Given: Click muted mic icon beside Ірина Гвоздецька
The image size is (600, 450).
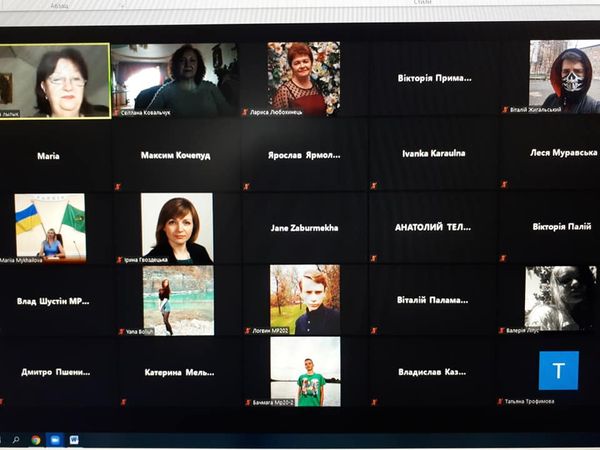Looking at the screenshot, I should tap(117, 259).
